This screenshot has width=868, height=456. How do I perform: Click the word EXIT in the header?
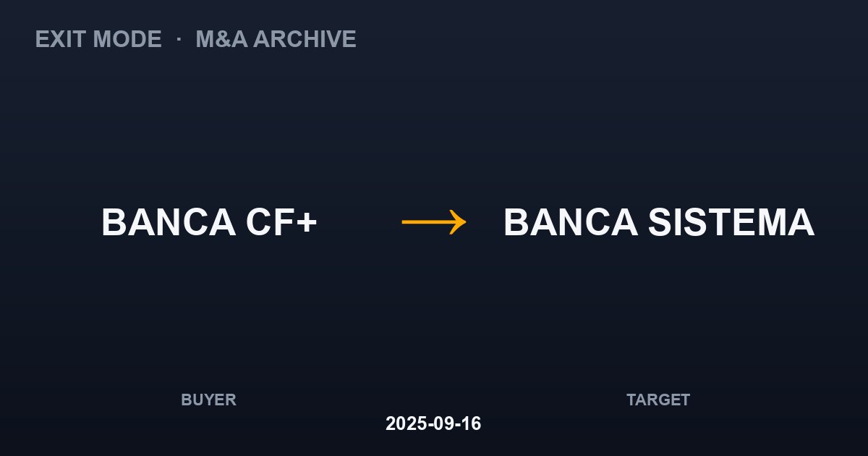(x=57, y=39)
